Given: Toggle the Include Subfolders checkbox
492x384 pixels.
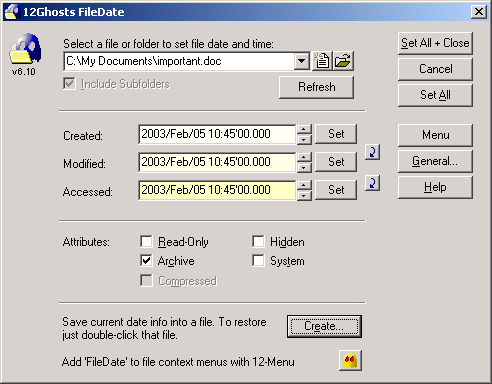Looking at the screenshot, I should click(x=69, y=84).
